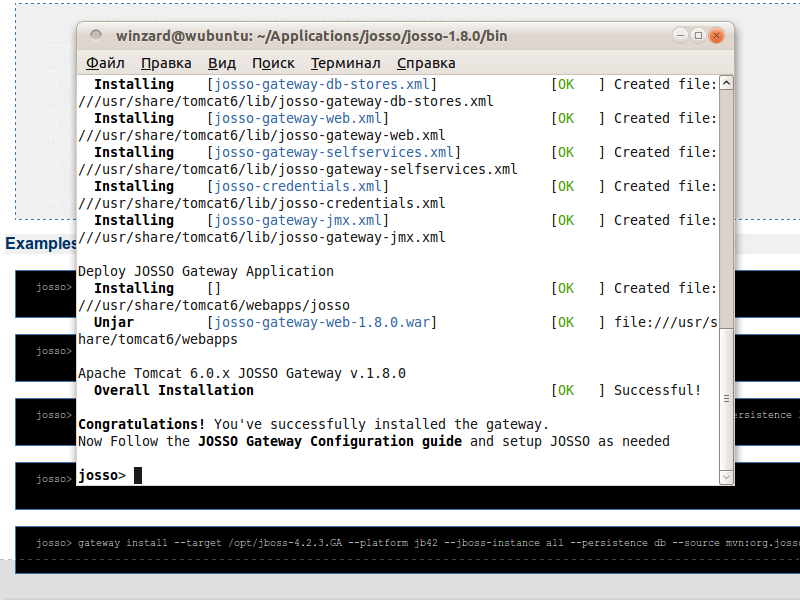
Task: Click the blue text josso-gateway-selfservices.xml
Action: point(334,153)
